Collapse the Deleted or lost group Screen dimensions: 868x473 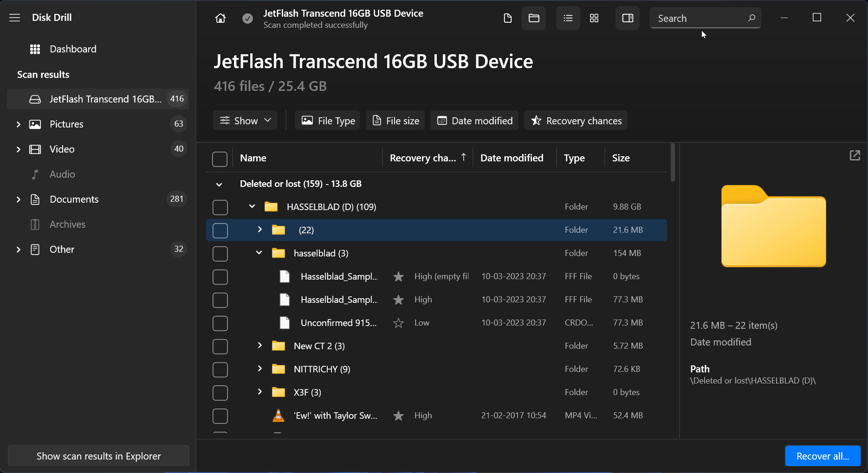tap(219, 185)
